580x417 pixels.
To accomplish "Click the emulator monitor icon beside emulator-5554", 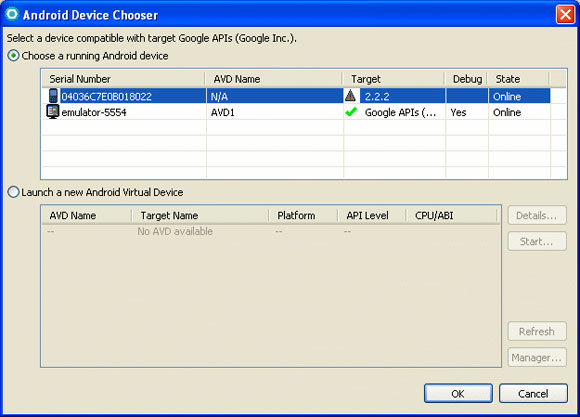I will coord(53,112).
